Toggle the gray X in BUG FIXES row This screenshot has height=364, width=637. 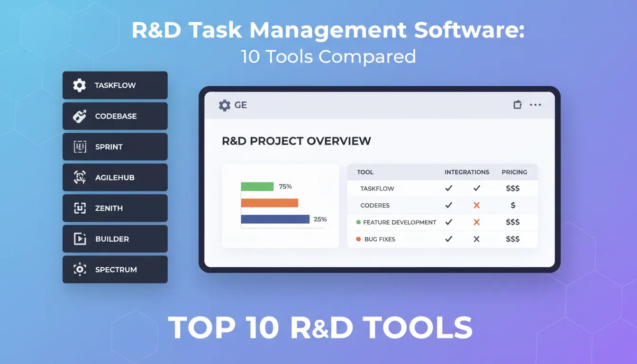point(477,239)
